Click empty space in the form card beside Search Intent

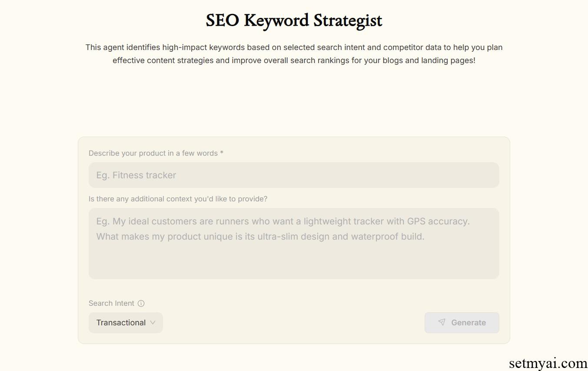282,304
